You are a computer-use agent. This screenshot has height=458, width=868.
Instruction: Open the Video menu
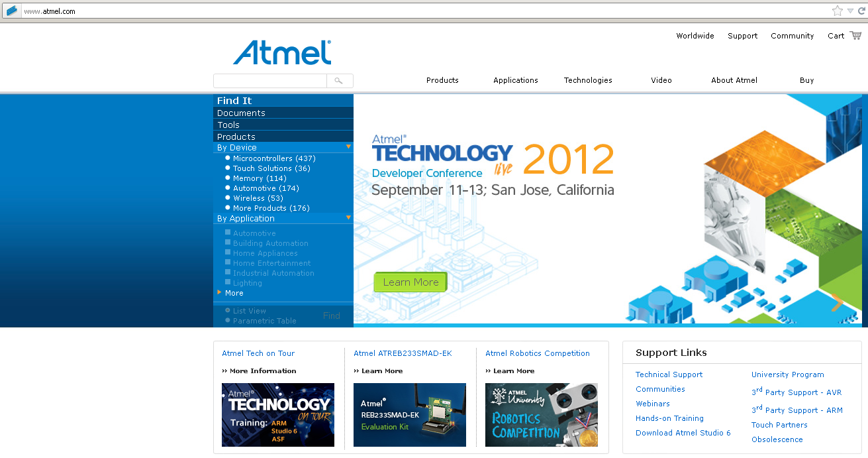point(661,80)
